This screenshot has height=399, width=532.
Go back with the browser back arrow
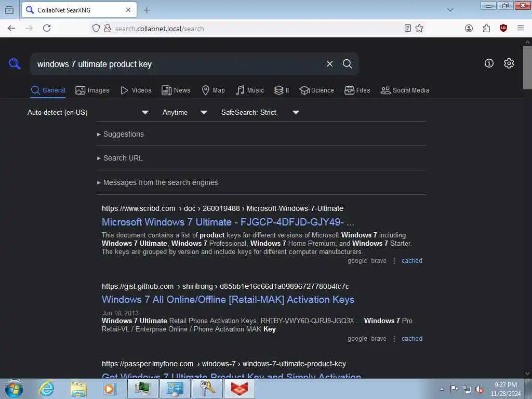pyautogui.click(x=11, y=29)
